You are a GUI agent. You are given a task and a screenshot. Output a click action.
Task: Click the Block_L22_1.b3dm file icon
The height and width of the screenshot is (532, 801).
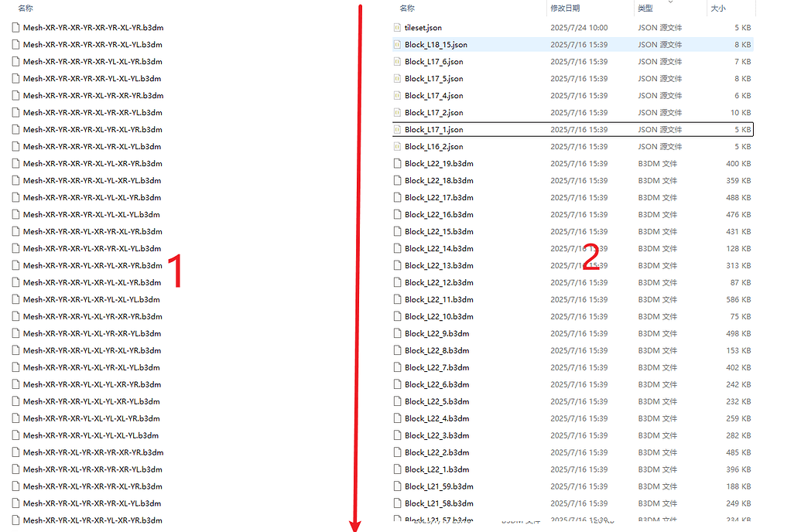[x=398, y=470]
